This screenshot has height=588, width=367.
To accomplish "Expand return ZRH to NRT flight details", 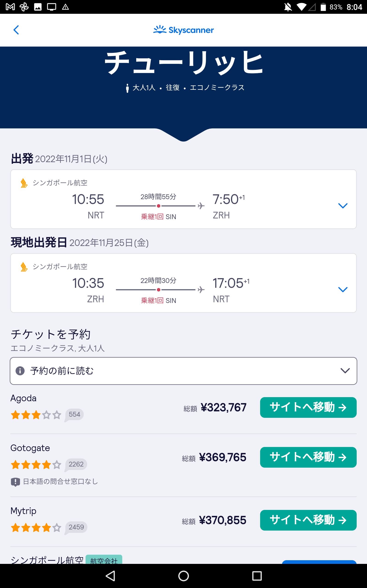I will [x=343, y=289].
